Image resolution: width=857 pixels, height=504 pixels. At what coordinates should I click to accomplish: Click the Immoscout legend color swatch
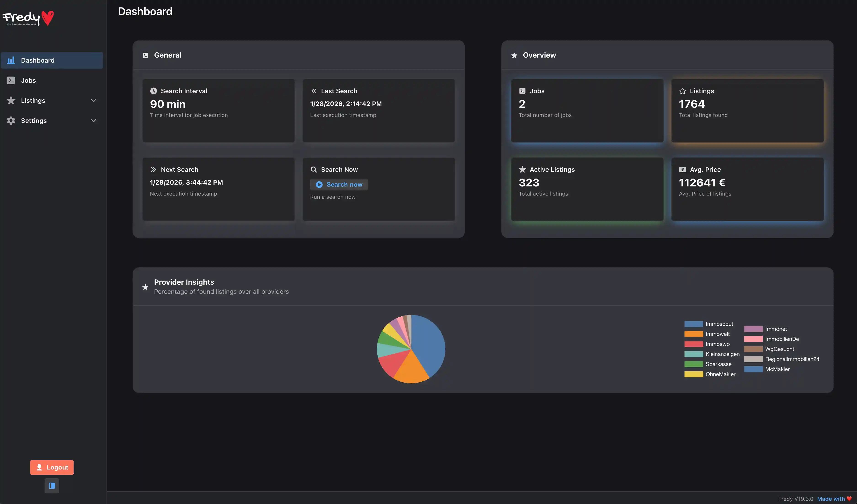tap(694, 324)
